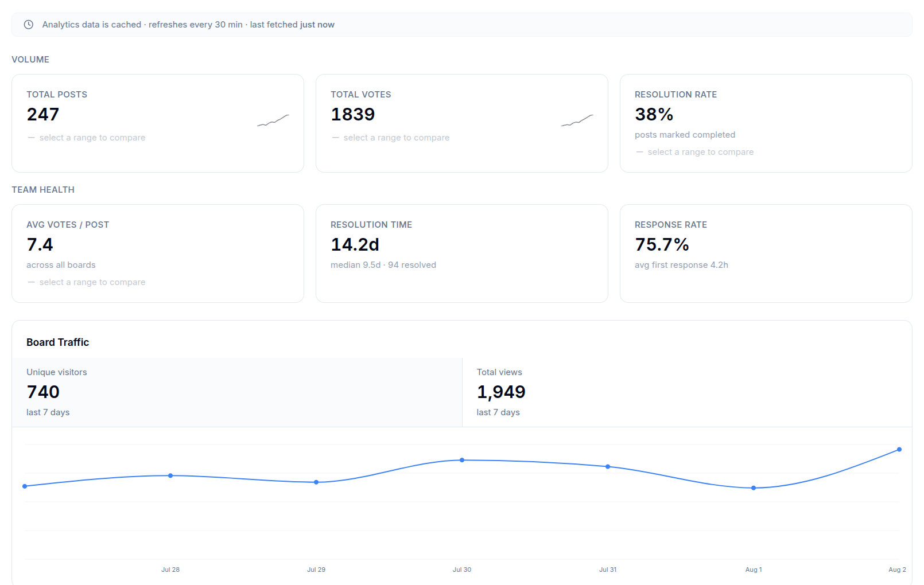Click the first chart point at left edge
Image resolution: width=924 pixels, height=585 pixels.
25,486
